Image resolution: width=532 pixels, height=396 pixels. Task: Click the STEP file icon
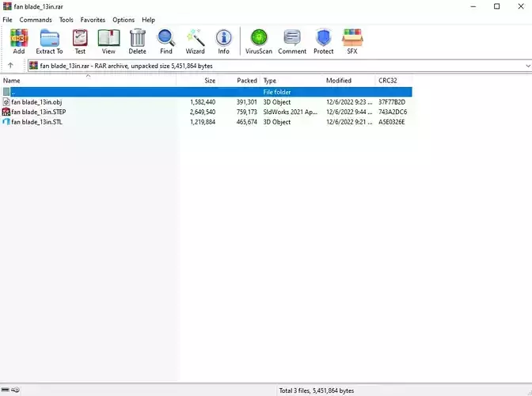pos(6,112)
